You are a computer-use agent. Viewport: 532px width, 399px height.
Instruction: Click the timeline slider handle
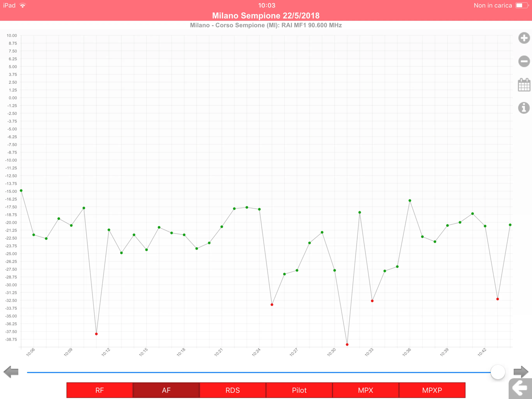pyautogui.click(x=498, y=372)
